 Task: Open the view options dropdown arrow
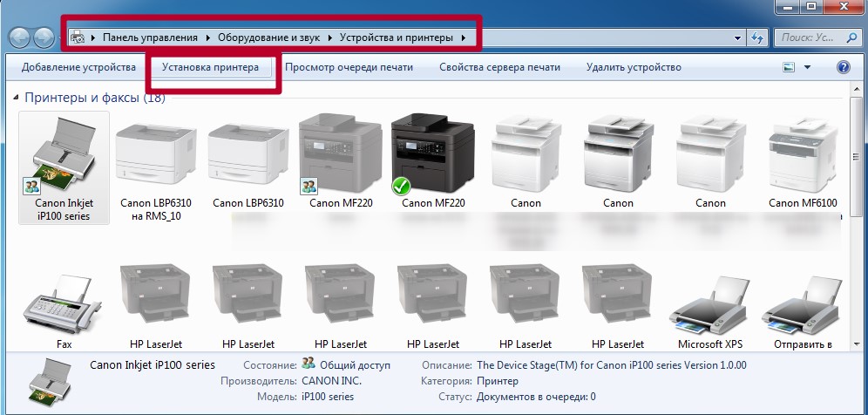(x=807, y=68)
